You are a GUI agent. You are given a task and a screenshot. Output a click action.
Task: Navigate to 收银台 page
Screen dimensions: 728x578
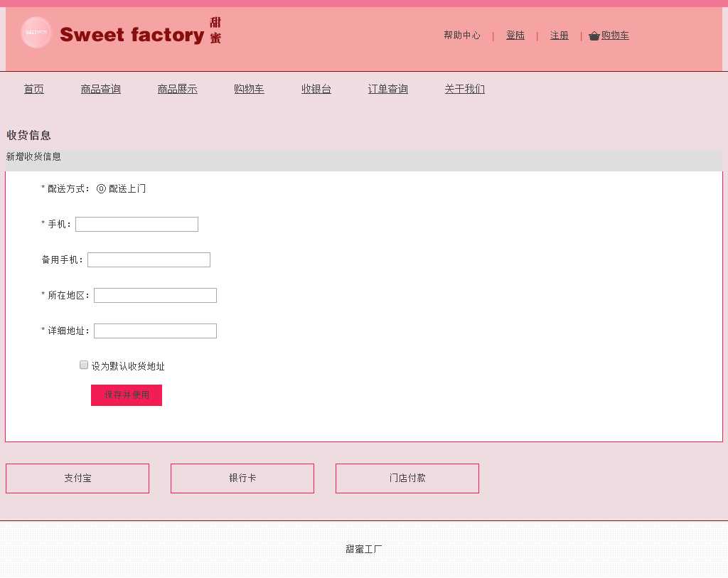pos(316,89)
